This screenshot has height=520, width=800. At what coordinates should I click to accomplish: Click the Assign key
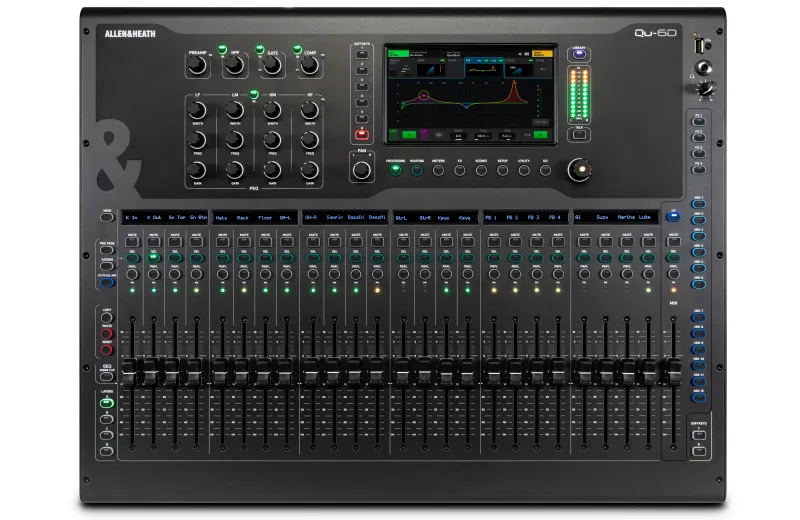pos(107,266)
